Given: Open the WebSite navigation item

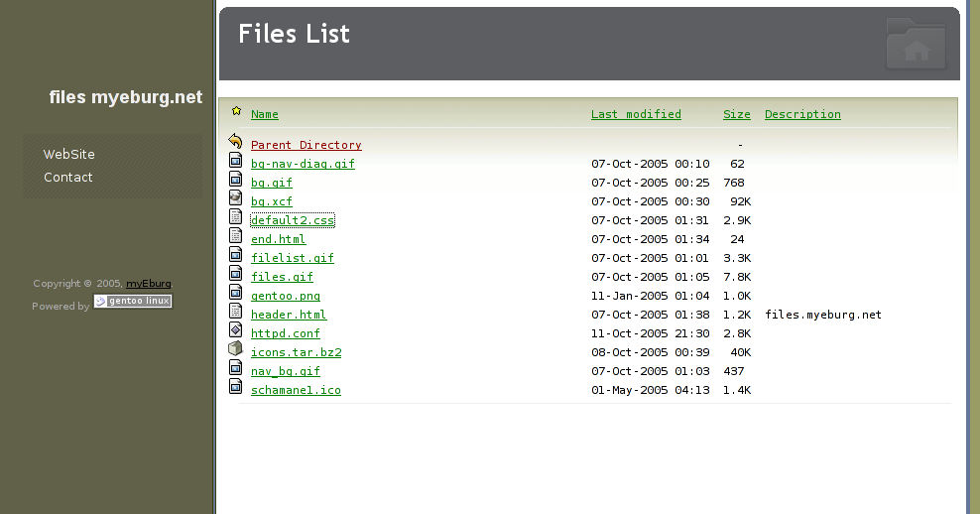Looking at the screenshot, I should [x=68, y=155].
